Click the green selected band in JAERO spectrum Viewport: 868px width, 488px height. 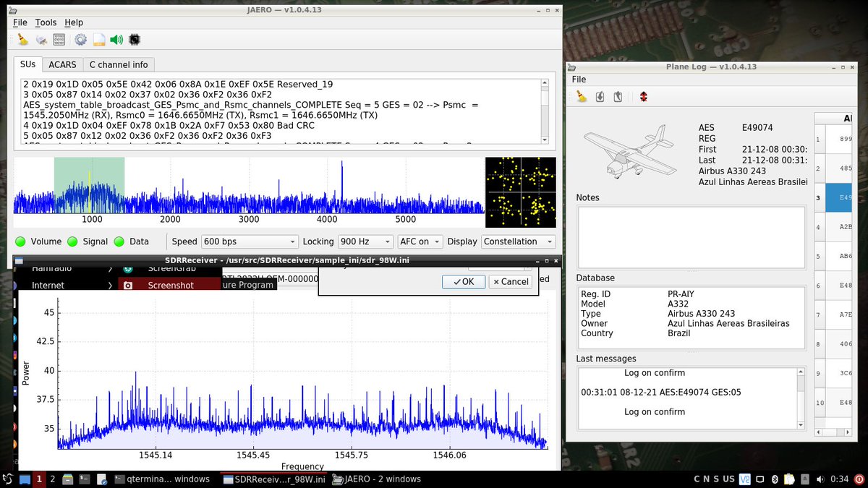[89, 185]
